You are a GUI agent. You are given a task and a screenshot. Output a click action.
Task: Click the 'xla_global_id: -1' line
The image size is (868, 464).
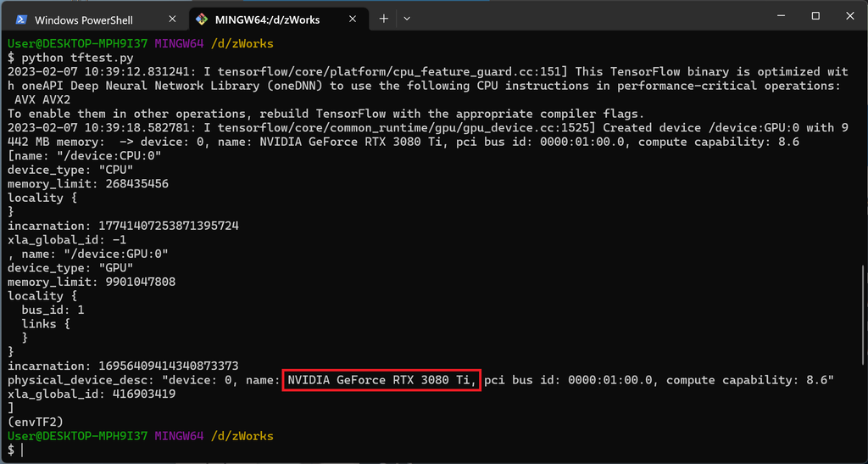coord(67,240)
